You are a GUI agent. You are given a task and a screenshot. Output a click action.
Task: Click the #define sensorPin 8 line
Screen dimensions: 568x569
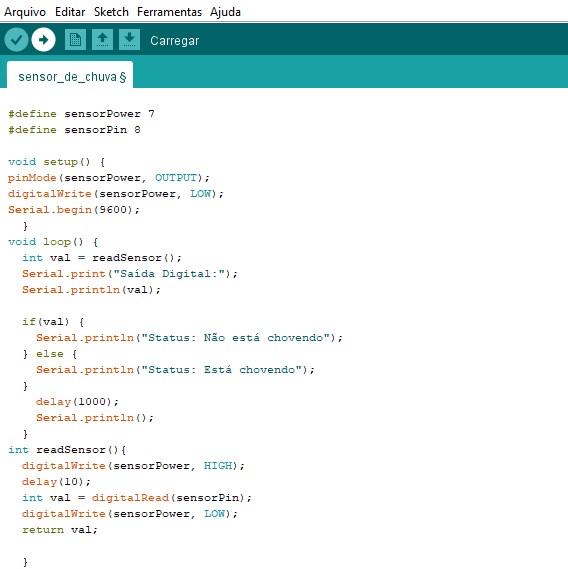pos(74,130)
